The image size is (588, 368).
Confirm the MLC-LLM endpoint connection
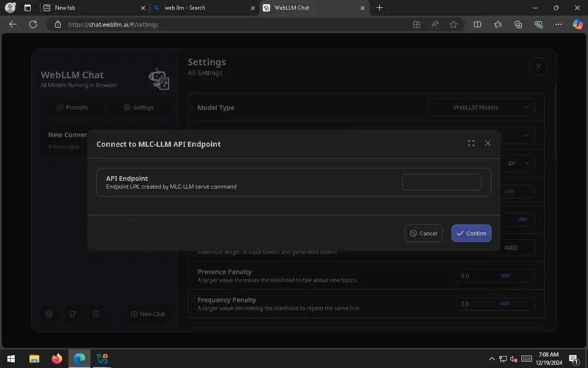471,233
